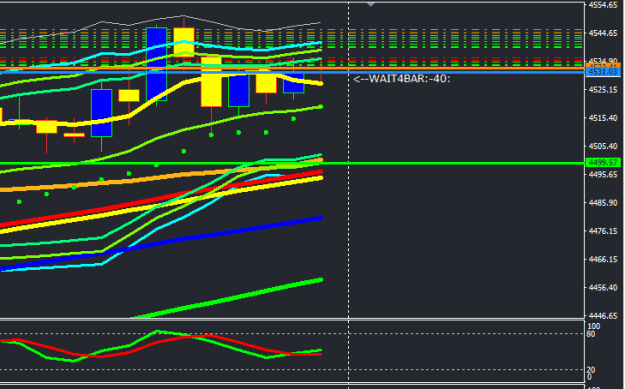Click the green 4499.57 price tag
The height and width of the screenshot is (389, 625).
click(603, 163)
